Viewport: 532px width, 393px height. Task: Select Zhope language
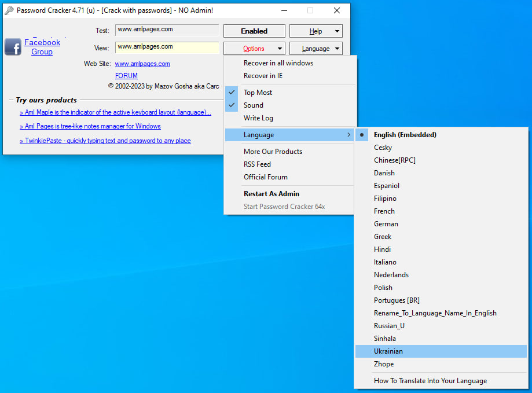[x=441, y=364]
